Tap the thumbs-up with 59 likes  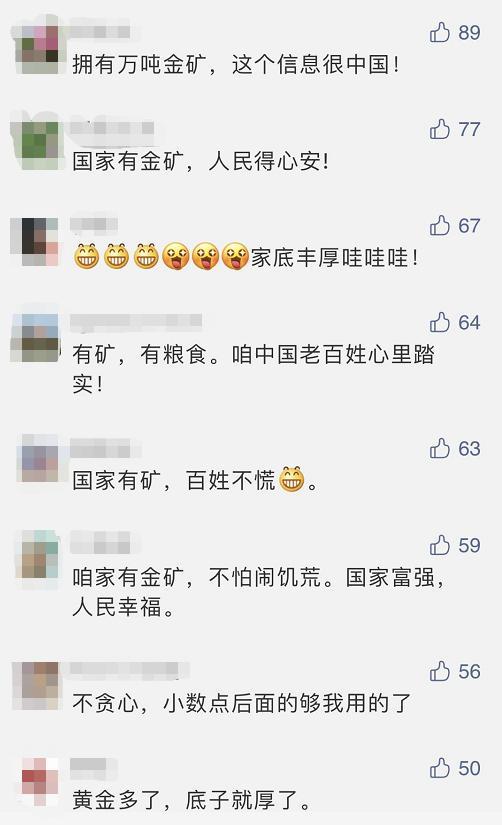click(x=440, y=546)
